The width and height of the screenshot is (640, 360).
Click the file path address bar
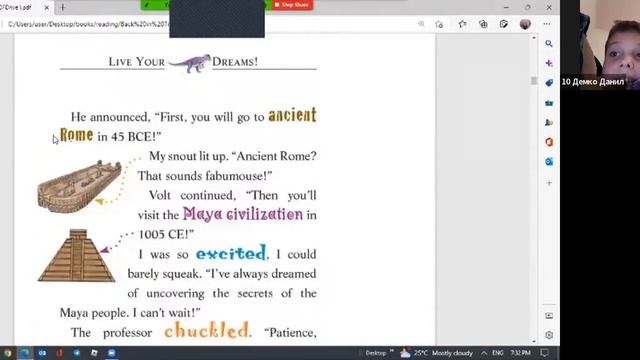88,24
